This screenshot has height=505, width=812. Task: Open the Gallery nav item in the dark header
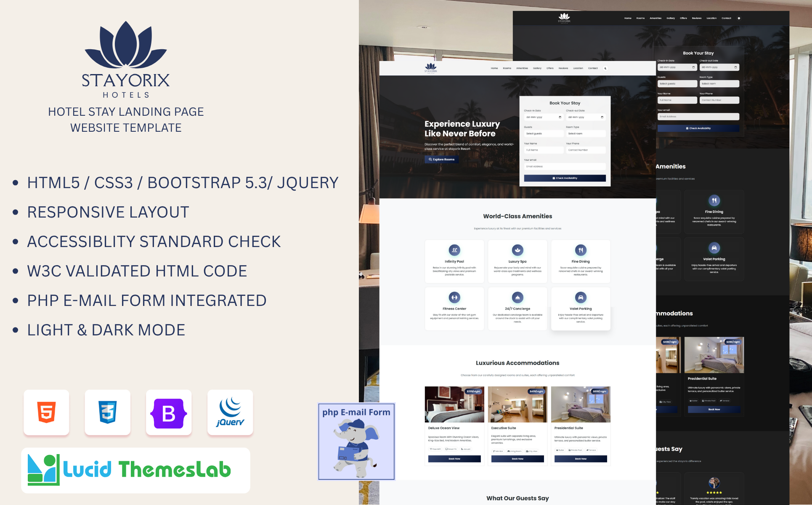pos(671,18)
